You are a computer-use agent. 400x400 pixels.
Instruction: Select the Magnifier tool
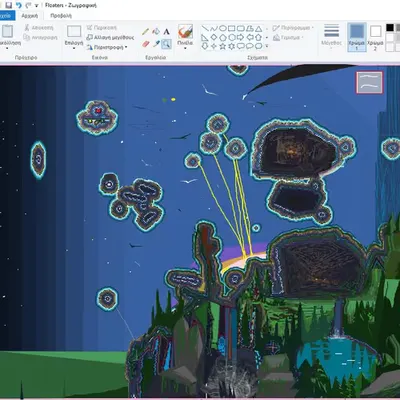166,44
